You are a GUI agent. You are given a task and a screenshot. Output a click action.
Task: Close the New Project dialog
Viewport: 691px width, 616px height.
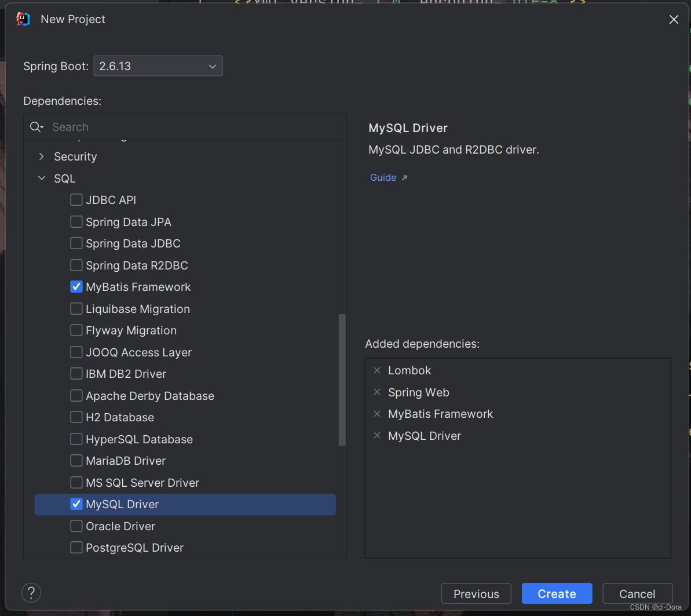[674, 19]
